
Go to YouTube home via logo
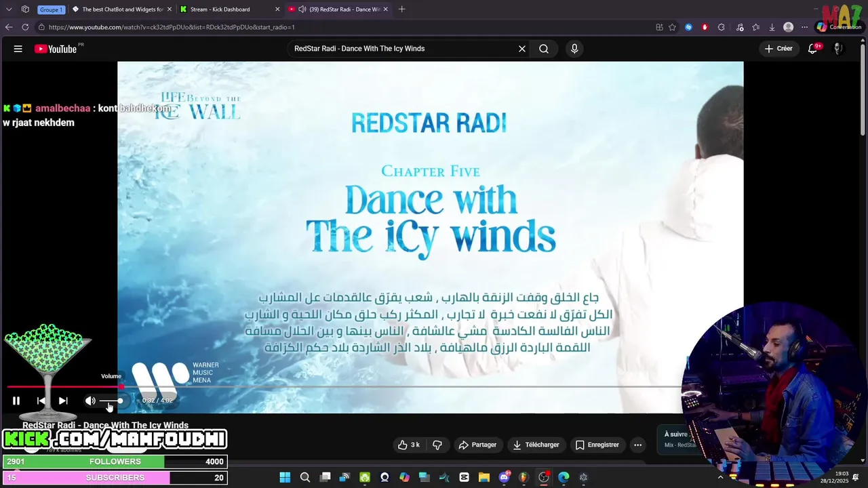[x=56, y=49]
